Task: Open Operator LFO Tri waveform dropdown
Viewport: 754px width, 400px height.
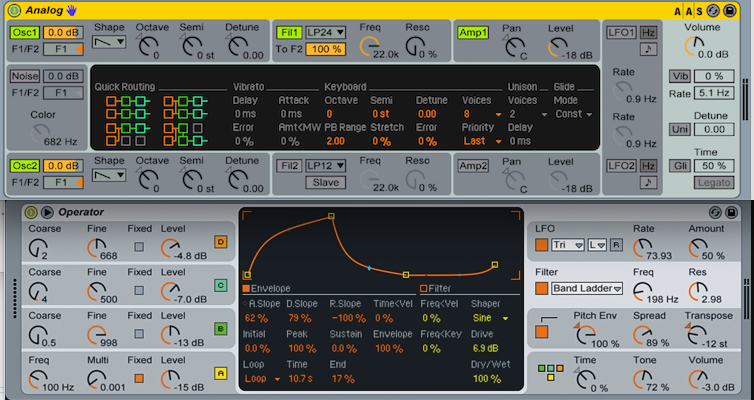Action: click(567, 245)
